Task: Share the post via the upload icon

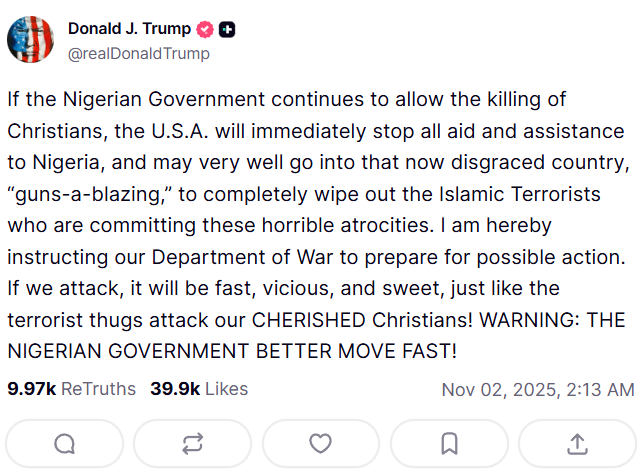Action: point(577,443)
